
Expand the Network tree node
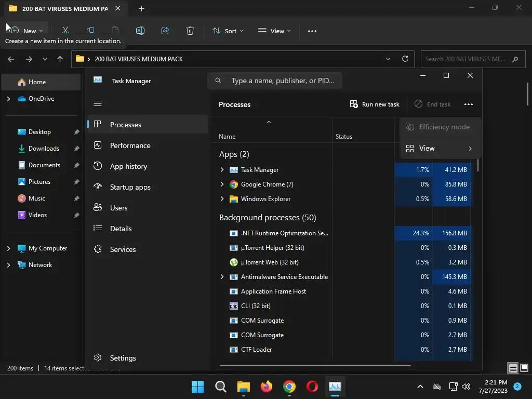[8, 265]
